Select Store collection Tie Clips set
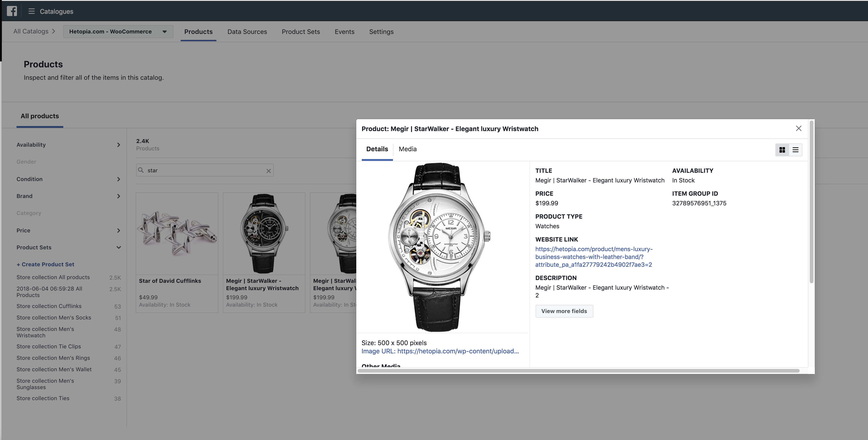The height and width of the screenshot is (440, 868). click(x=49, y=347)
